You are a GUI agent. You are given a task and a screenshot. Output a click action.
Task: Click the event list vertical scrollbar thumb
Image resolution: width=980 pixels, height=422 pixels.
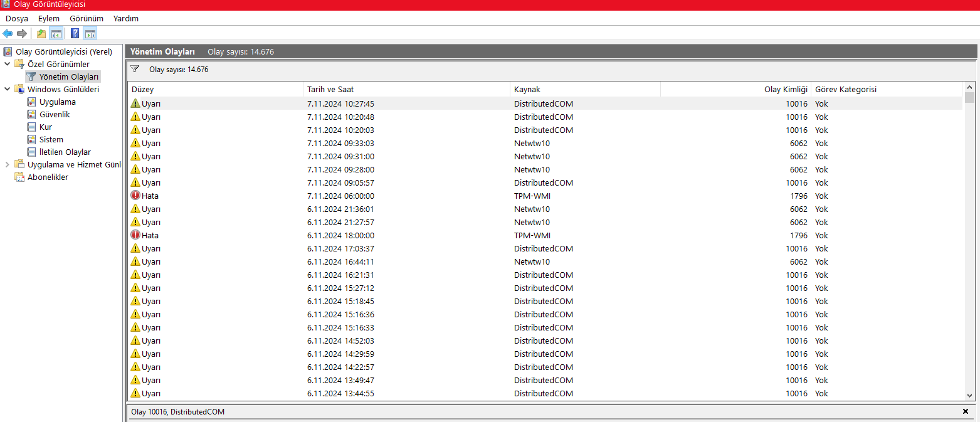click(970, 98)
